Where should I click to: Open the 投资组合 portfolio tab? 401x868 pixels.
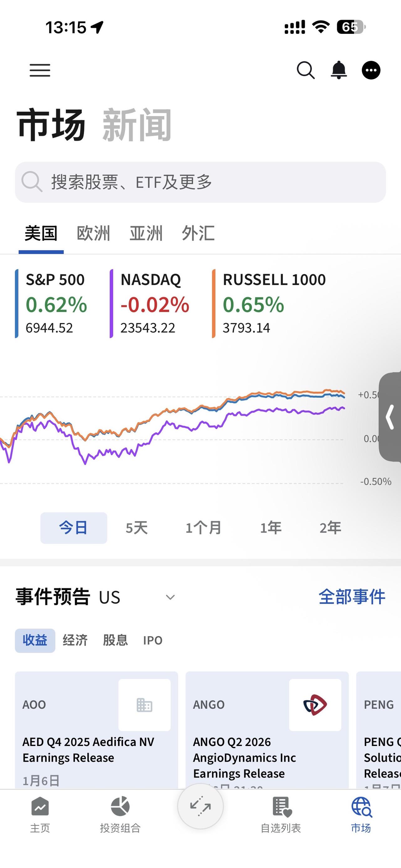pyautogui.click(x=120, y=814)
